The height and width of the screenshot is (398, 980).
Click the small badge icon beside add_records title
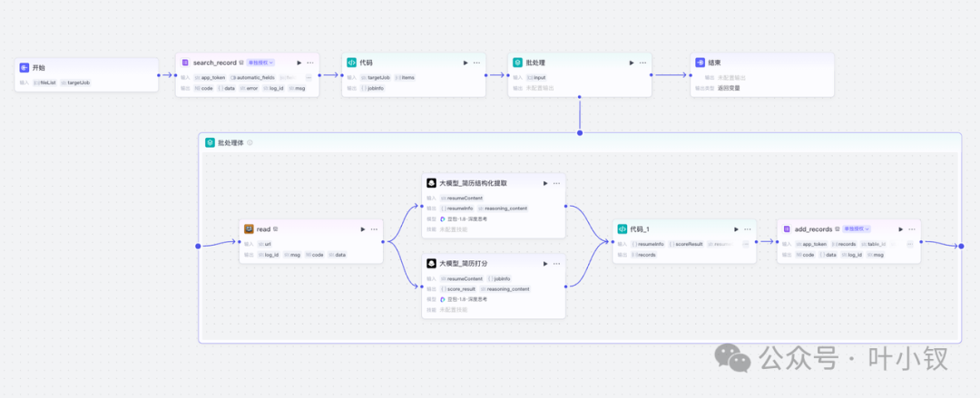pos(838,229)
